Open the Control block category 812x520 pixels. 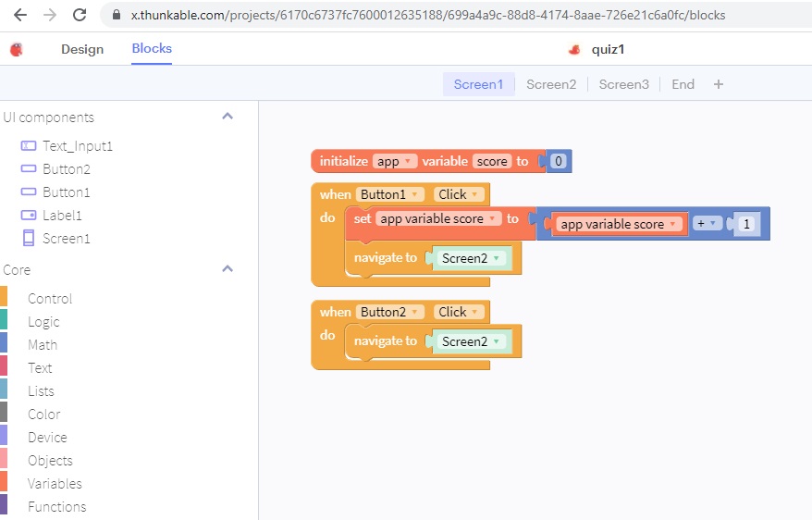pyautogui.click(x=50, y=299)
